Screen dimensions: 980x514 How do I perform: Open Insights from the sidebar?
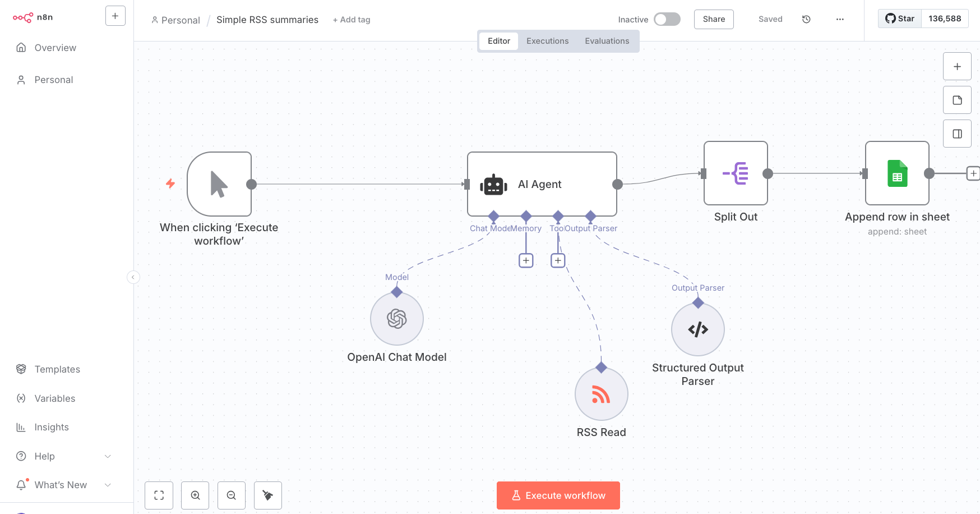[x=52, y=427]
